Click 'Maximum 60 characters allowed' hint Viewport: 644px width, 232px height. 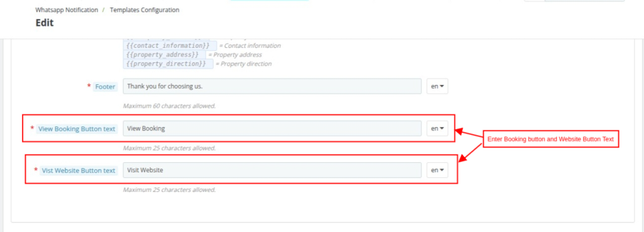(x=169, y=106)
